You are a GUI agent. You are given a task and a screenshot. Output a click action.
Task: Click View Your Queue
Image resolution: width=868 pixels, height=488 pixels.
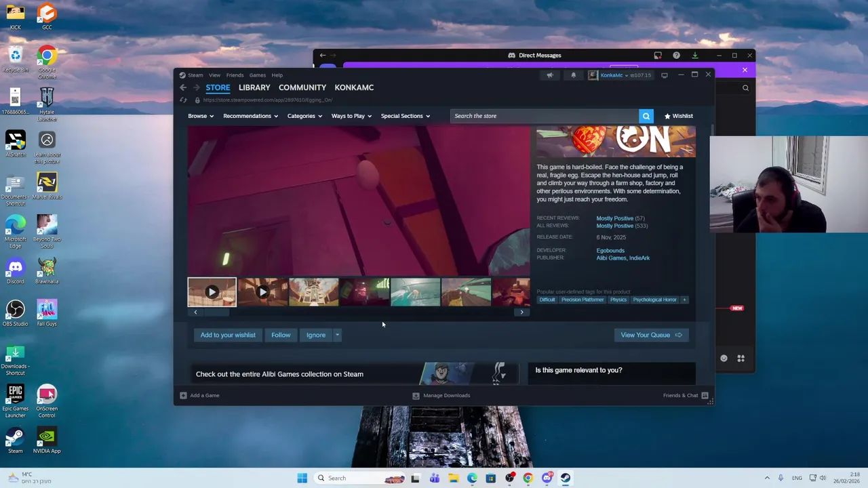(x=651, y=335)
